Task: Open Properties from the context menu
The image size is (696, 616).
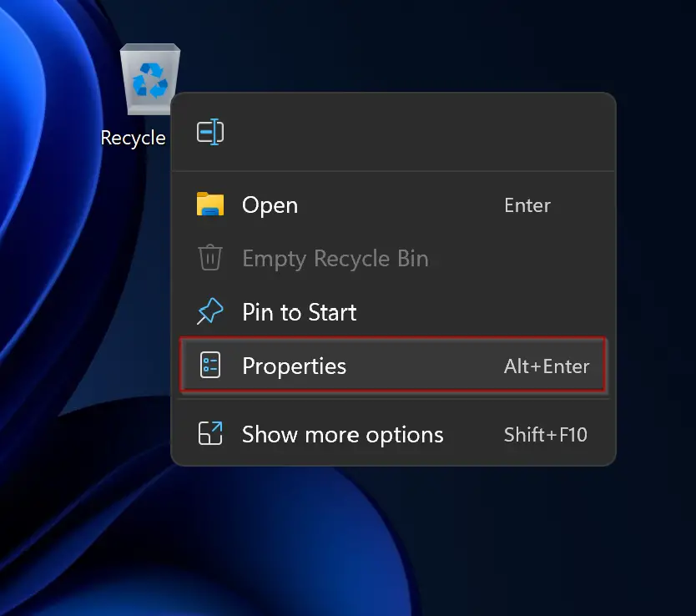Action: (x=393, y=366)
